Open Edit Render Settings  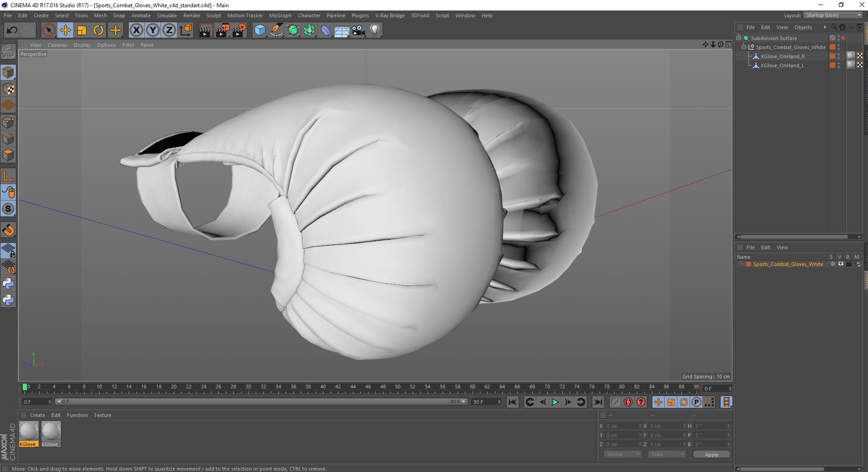click(x=240, y=30)
